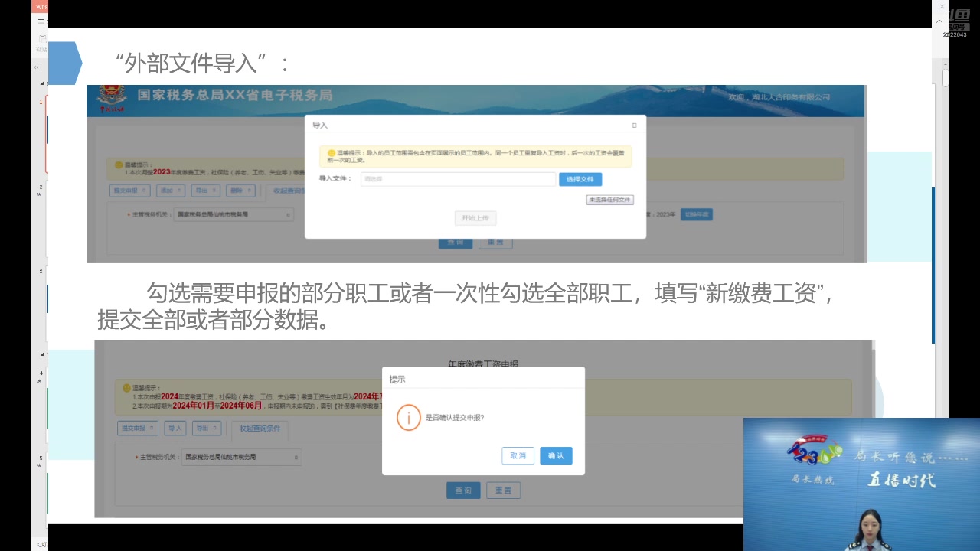Screen dimensions: 980x551
Task: Select lower 收起查询条件 tab
Action: (x=260, y=429)
